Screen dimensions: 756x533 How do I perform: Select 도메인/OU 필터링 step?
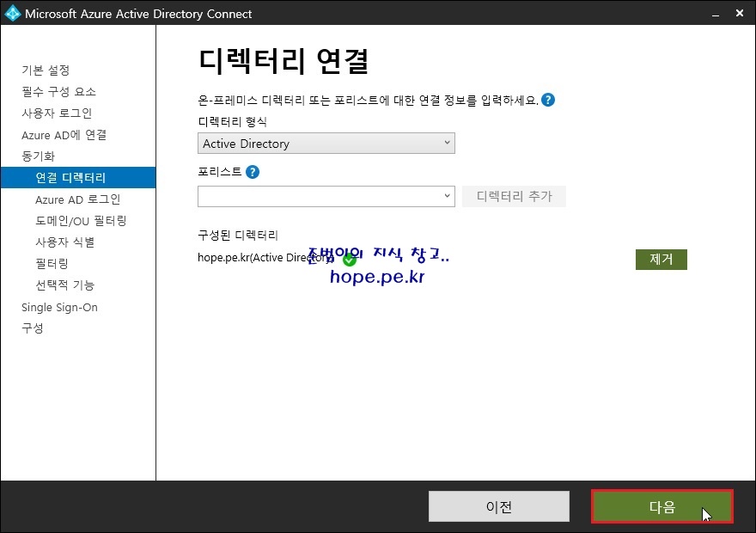[81, 221]
